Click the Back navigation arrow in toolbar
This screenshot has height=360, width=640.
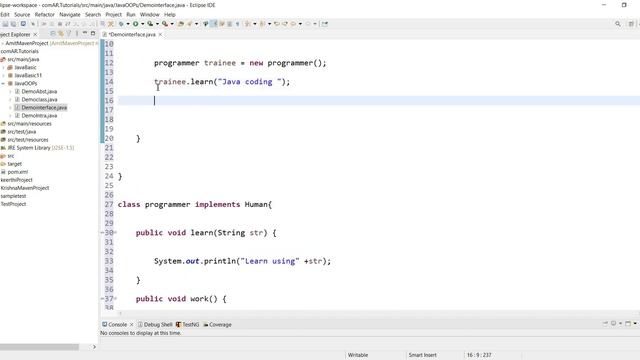coord(293,24)
